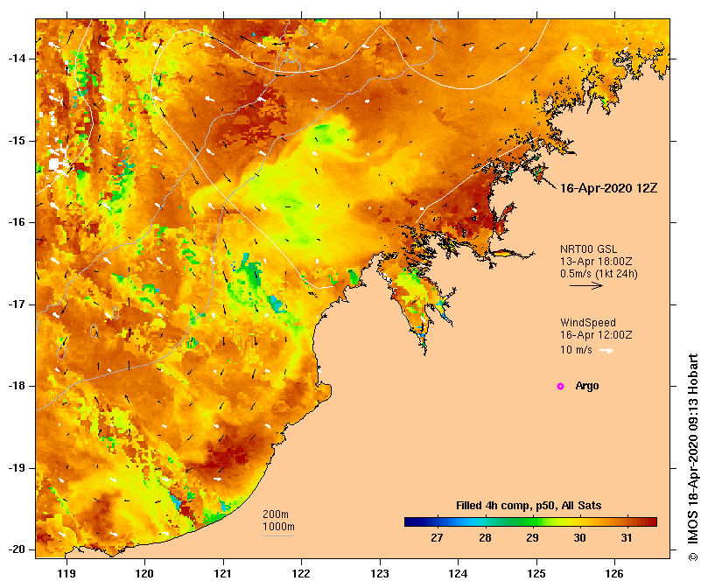The width and height of the screenshot is (708, 588).
Task: Click the 'WindSpeed' label
Action: [x=588, y=323]
